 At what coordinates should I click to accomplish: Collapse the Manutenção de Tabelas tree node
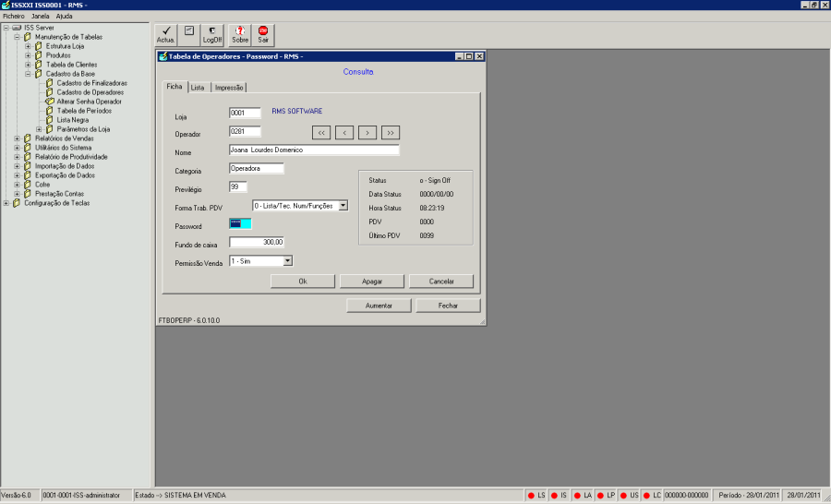click(x=17, y=37)
